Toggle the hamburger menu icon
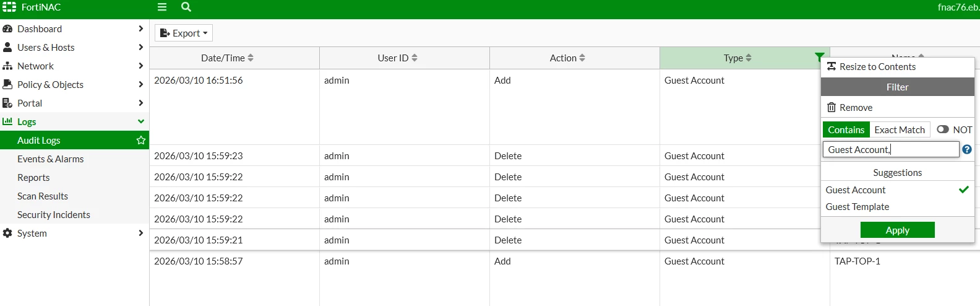The height and width of the screenshot is (306, 980). [162, 7]
